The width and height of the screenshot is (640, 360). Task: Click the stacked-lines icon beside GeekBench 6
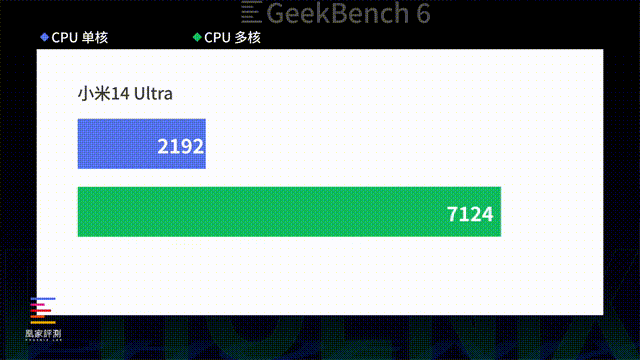[x=251, y=12]
